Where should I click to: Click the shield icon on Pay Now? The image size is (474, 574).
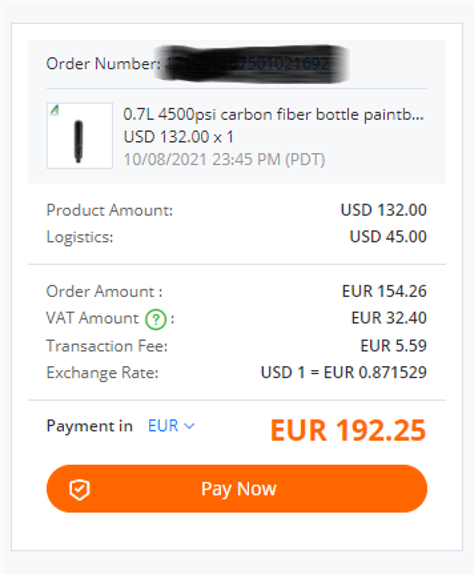[79, 489]
